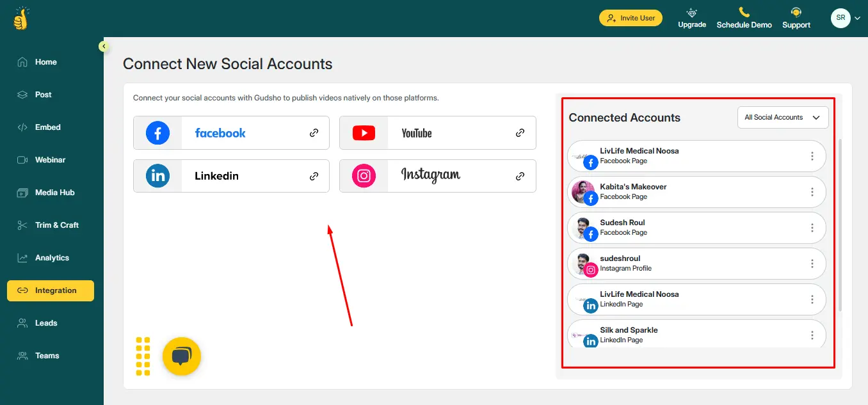Click the SR profile avatar

[840, 18]
